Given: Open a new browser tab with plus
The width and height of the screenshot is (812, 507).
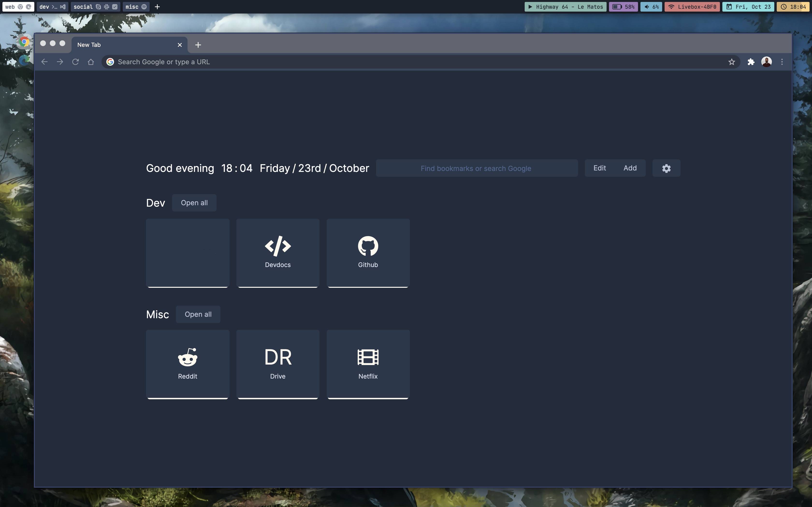Looking at the screenshot, I should pos(198,45).
